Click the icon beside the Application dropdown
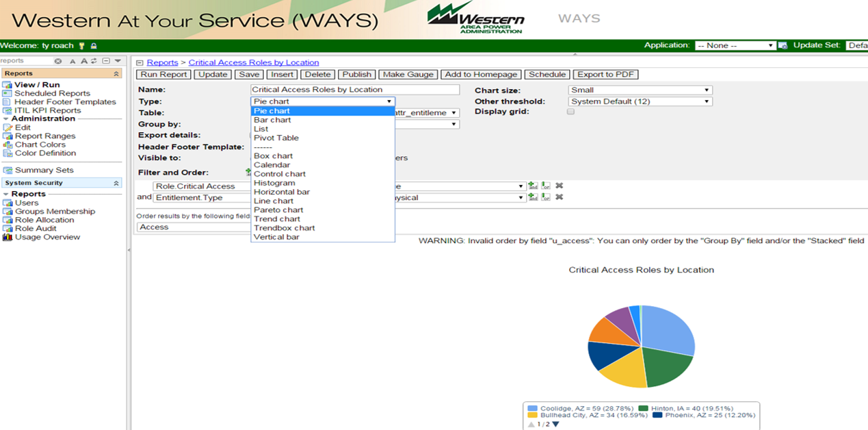868x430 pixels. 783,46
